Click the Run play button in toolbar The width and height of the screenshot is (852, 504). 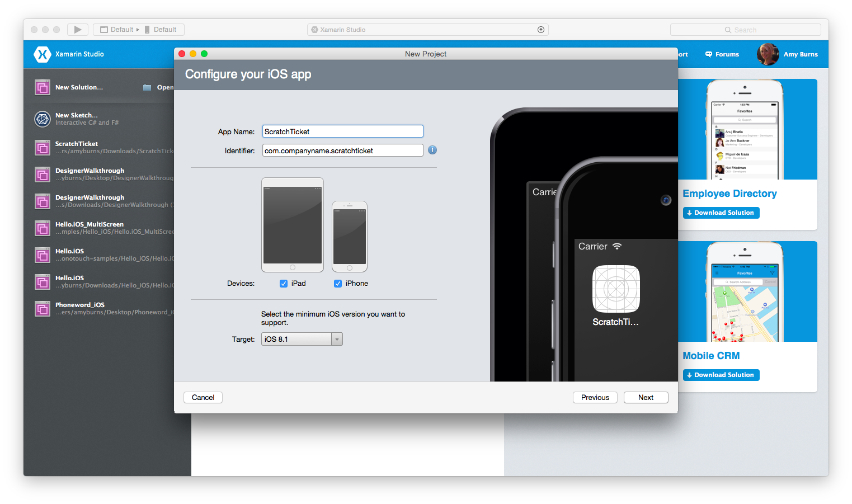coord(78,30)
